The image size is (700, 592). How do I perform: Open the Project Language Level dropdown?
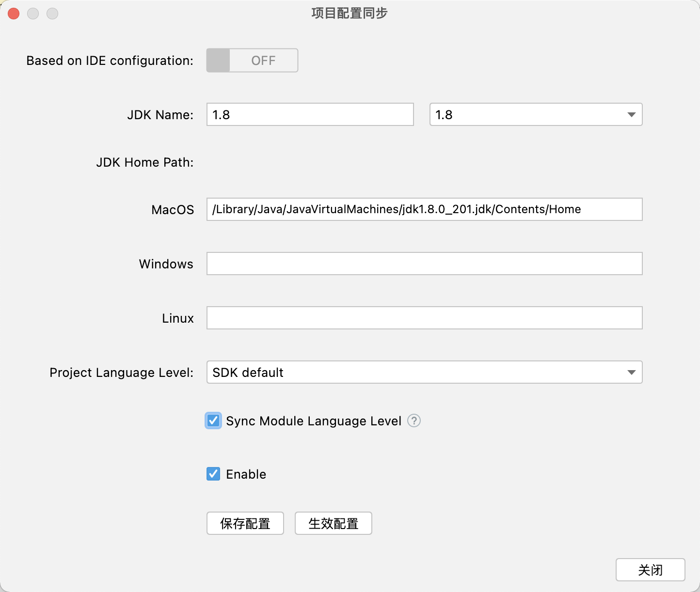424,373
